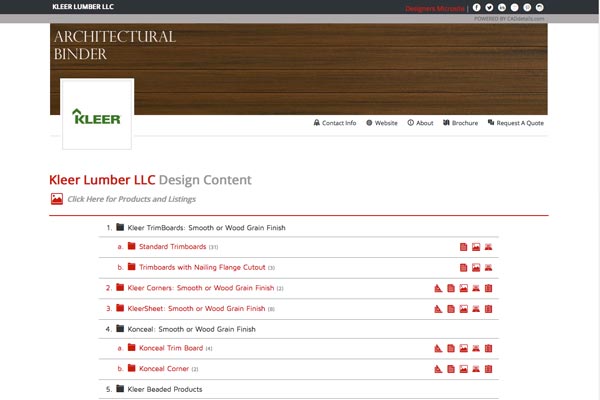Click CAD drawing icon for Kleer Corners
Screen dimensions: 600x400
coord(438,288)
